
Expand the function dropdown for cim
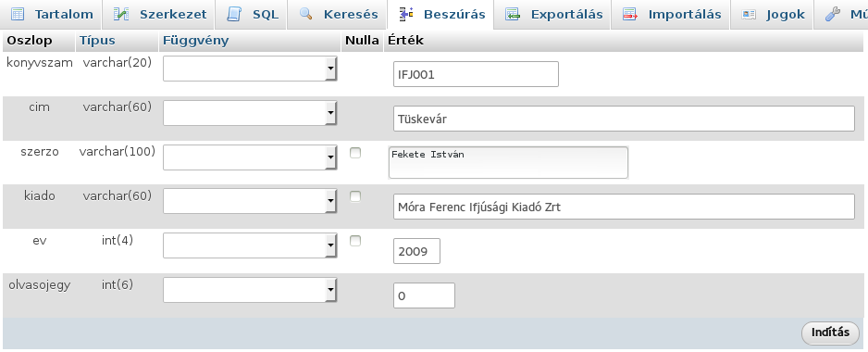(250, 112)
